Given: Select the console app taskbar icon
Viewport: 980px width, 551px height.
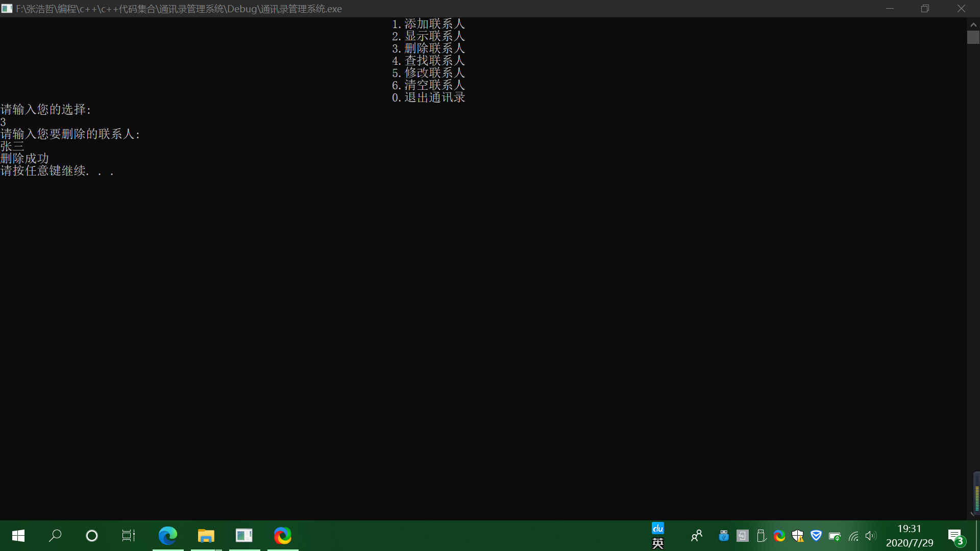Looking at the screenshot, I should click(244, 536).
